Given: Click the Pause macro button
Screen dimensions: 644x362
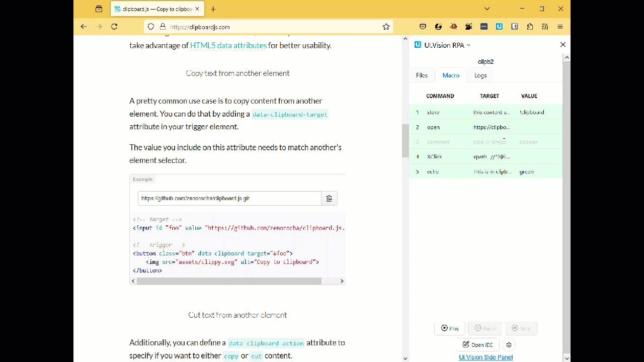Looking at the screenshot, I should pyautogui.click(x=485, y=328).
